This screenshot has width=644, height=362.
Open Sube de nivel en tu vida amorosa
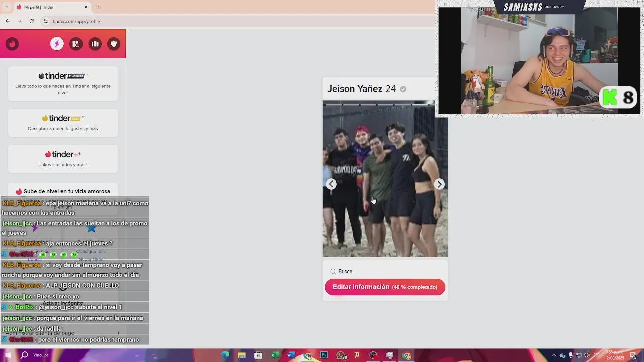point(63,191)
